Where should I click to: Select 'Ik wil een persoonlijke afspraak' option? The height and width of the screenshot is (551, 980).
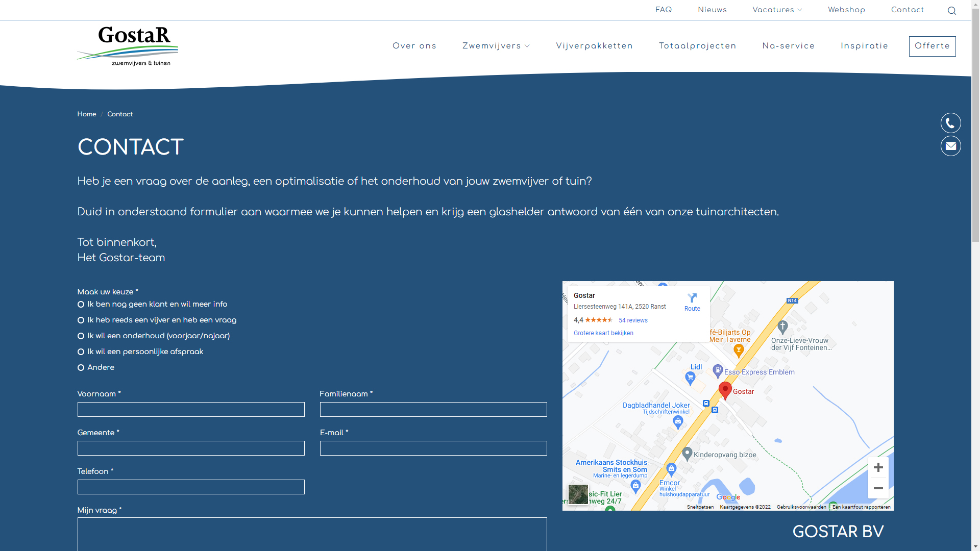[x=81, y=352]
